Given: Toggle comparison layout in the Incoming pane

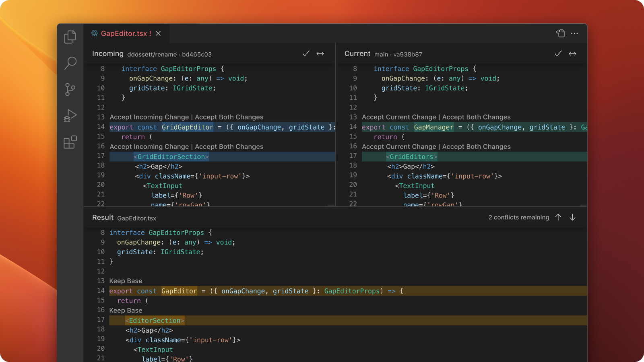Looking at the screenshot, I should tap(320, 53).
